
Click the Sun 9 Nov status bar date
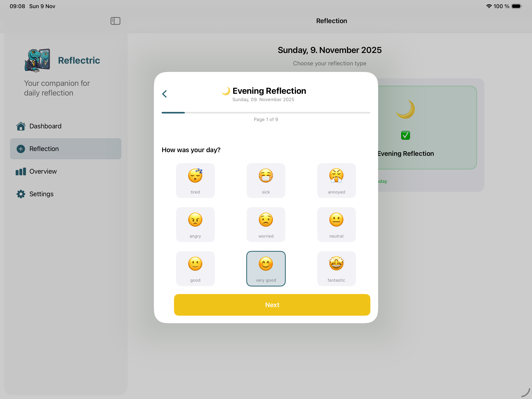point(42,6)
